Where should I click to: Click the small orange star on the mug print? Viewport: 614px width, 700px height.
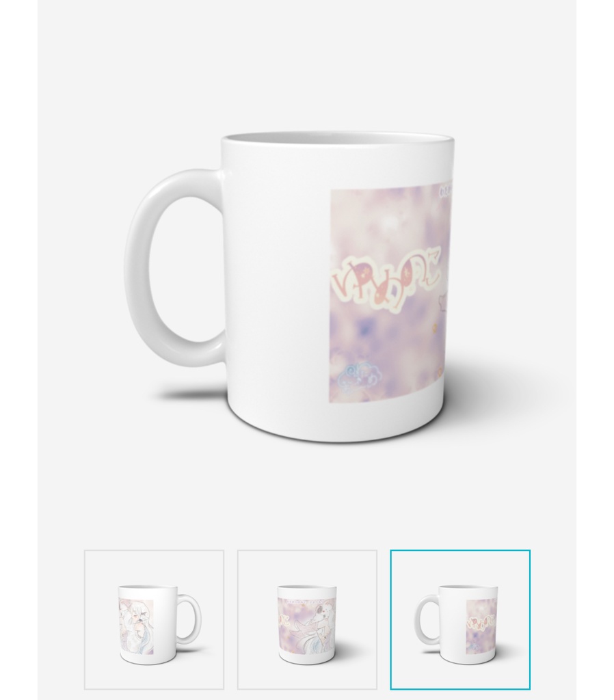[x=434, y=329]
